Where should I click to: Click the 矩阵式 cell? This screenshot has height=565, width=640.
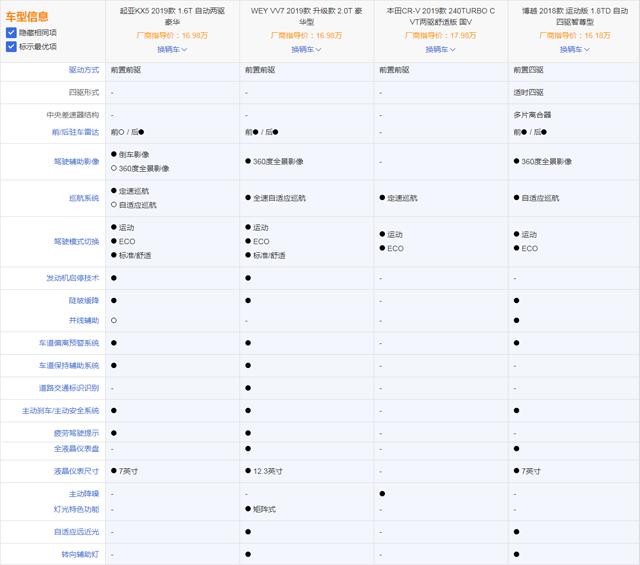pos(260,509)
